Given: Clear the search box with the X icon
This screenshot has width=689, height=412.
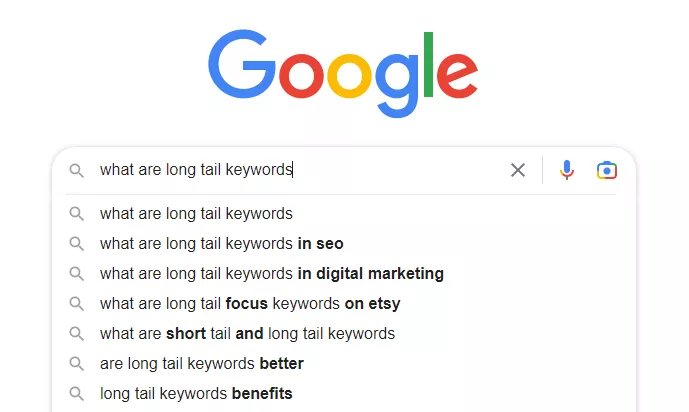Looking at the screenshot, I should (x=518, y=170).
